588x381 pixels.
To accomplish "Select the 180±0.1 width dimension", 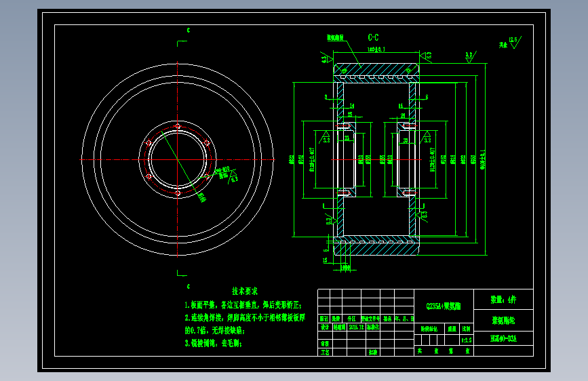I will (376, 49).
